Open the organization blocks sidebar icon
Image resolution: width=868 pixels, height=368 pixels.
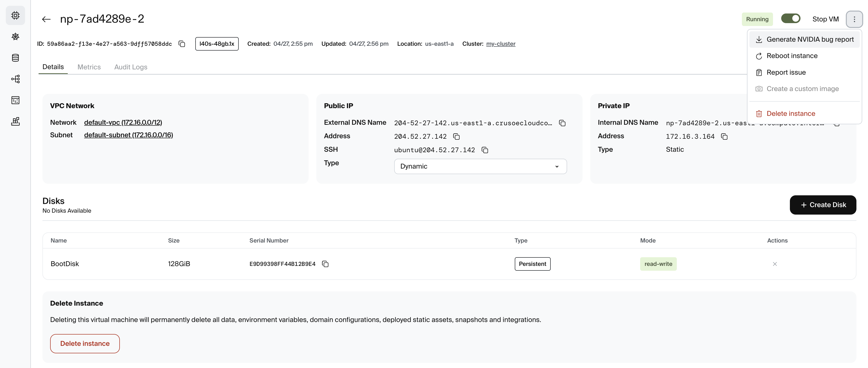pyautogui.click(x=15, y=122)
